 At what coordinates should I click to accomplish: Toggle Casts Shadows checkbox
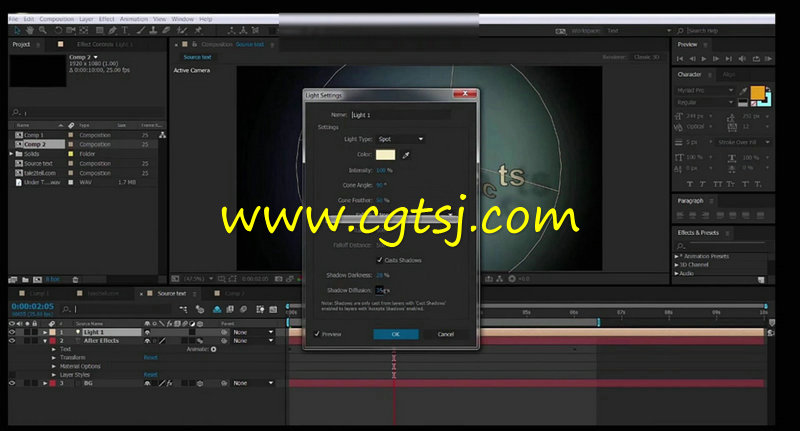(380, 260)
